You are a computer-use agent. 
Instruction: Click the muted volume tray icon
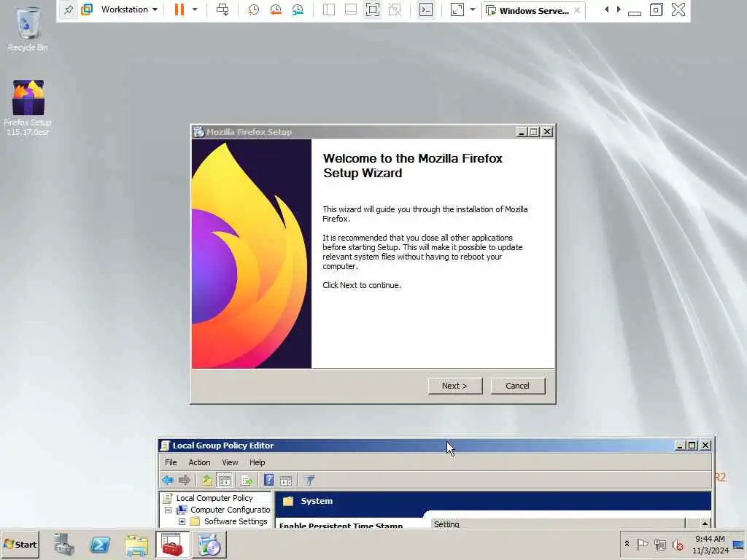(678, 544)
